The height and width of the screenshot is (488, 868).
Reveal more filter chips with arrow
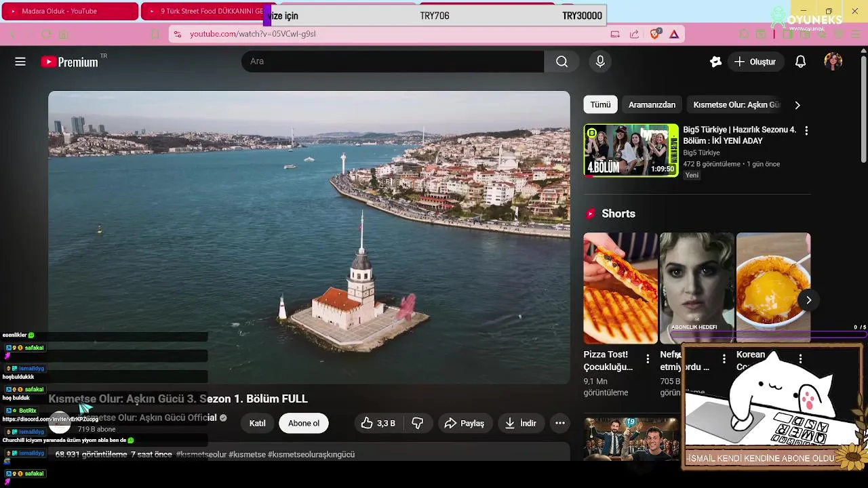797,105
